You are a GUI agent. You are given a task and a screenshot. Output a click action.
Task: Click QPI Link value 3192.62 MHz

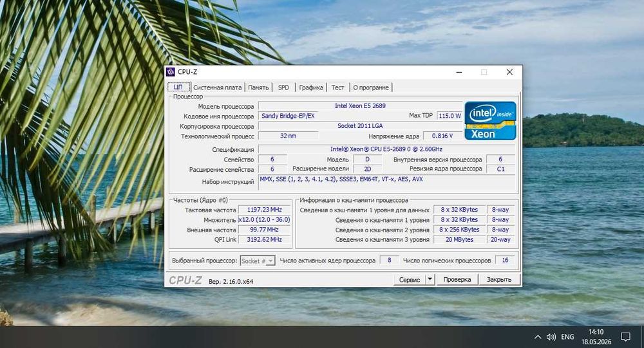264,240
